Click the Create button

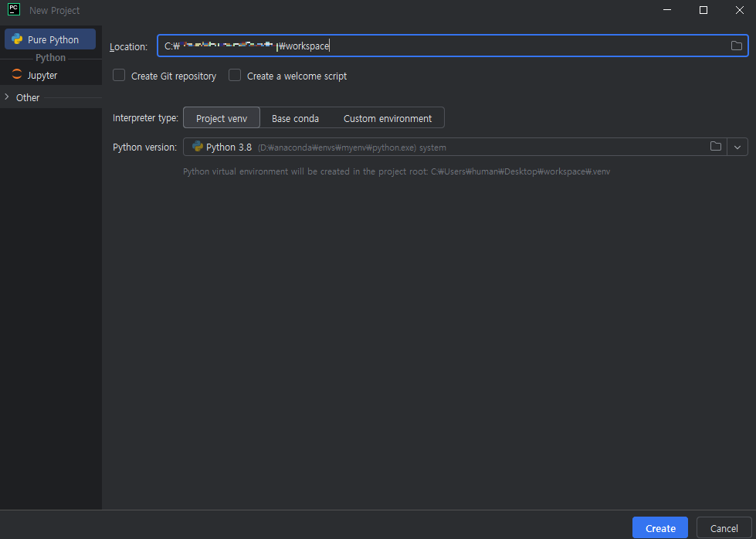pyautogui.click(x=660, y=528)
